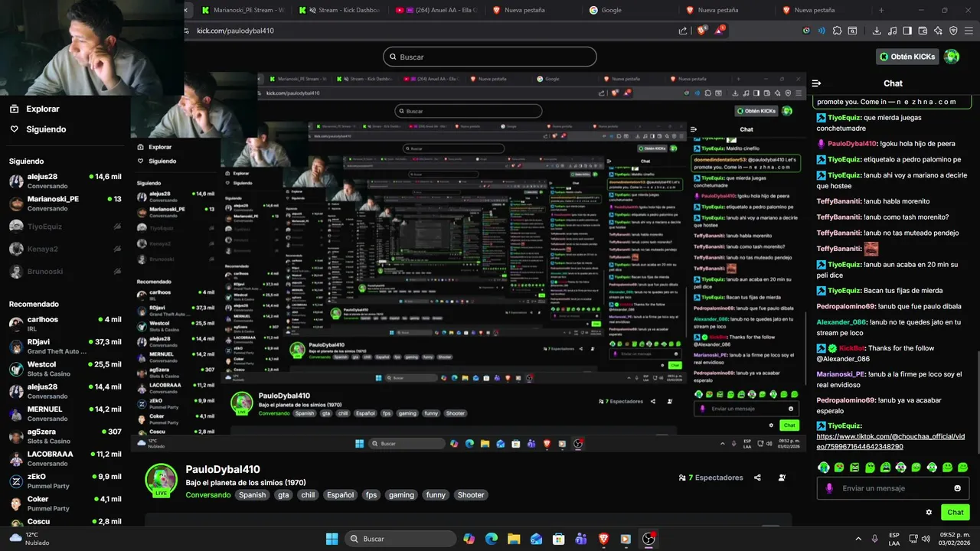Open recommended channel carlhoos

point(64,324)
